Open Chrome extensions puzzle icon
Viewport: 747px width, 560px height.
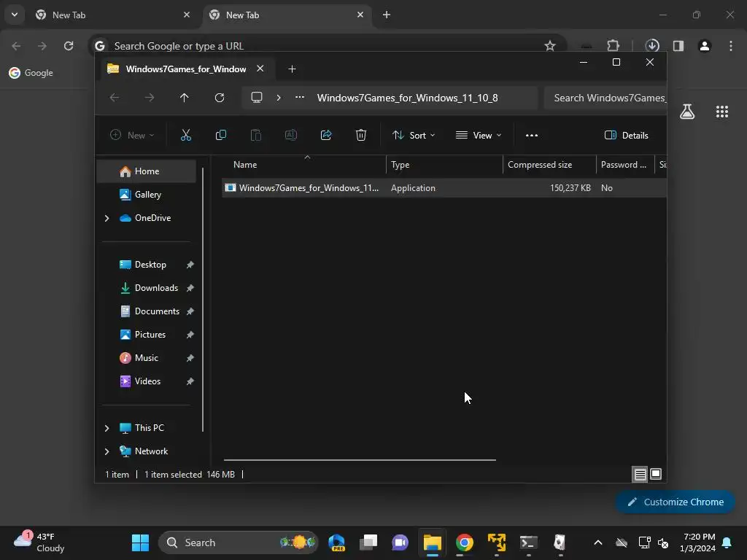(613, 46)
